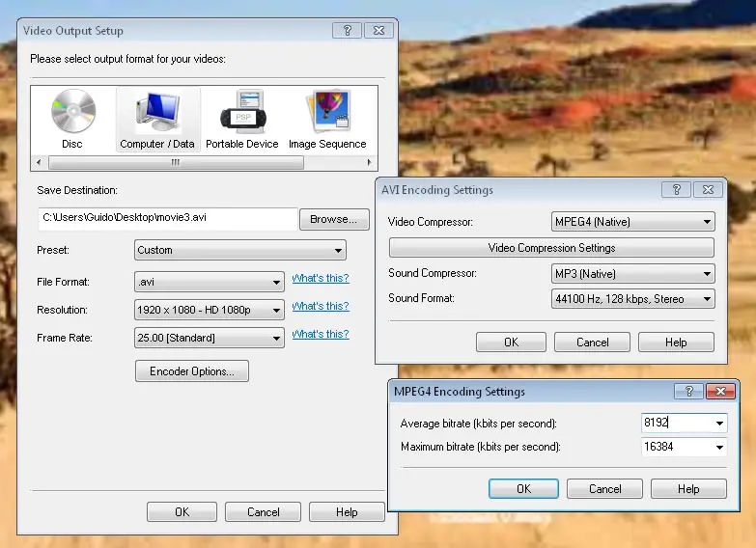The image size is (756, 548).
Task: Click Video Compression Settings button
Action: tap(551, 248)
